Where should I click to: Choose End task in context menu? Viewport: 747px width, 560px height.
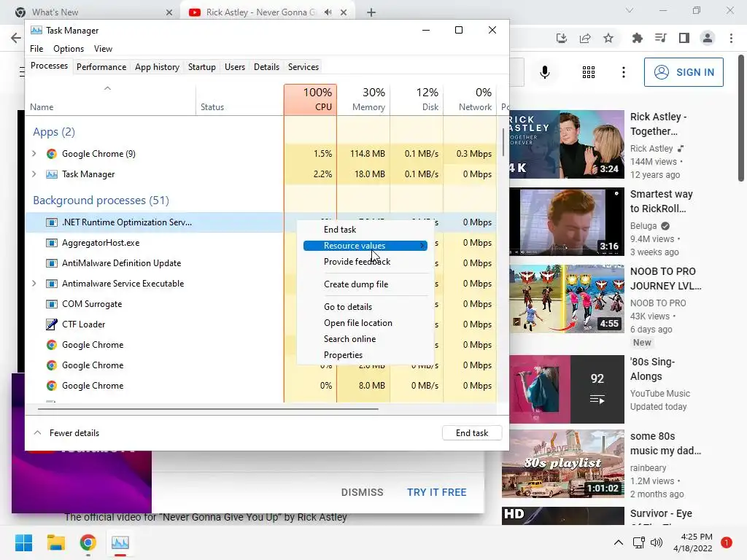click(x=340, y=230)
